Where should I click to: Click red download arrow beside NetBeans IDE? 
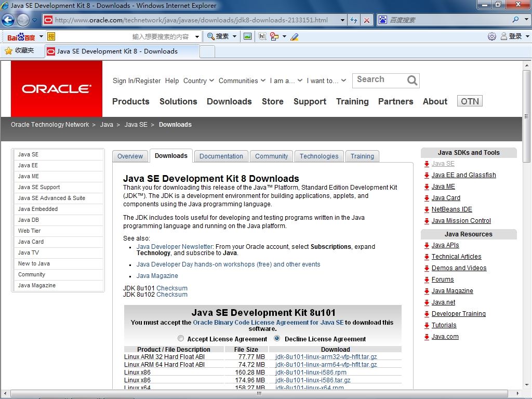[x=427, y=210]
